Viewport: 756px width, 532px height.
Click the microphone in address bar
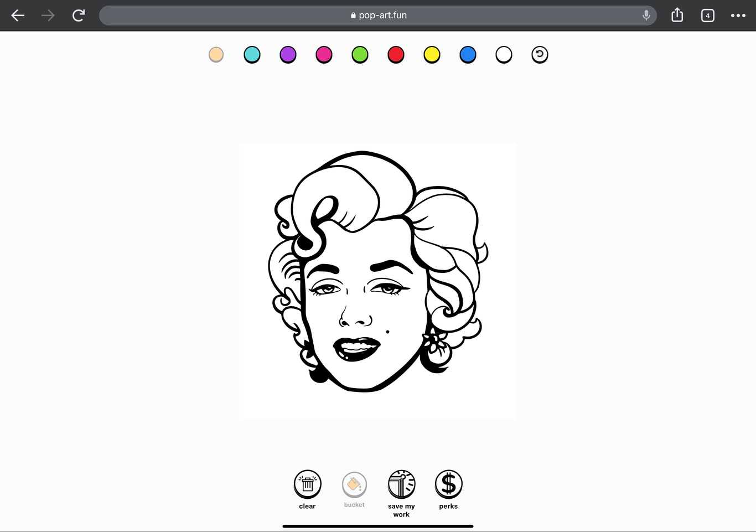pos(646,16)
